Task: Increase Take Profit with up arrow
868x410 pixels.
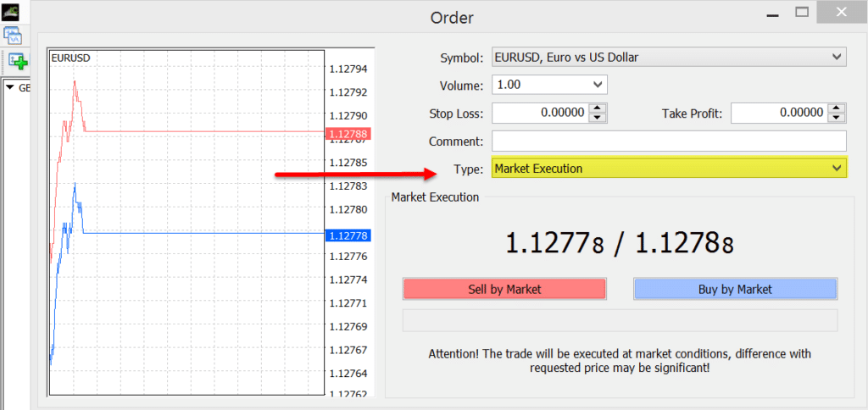Action: tap(837, 108)
